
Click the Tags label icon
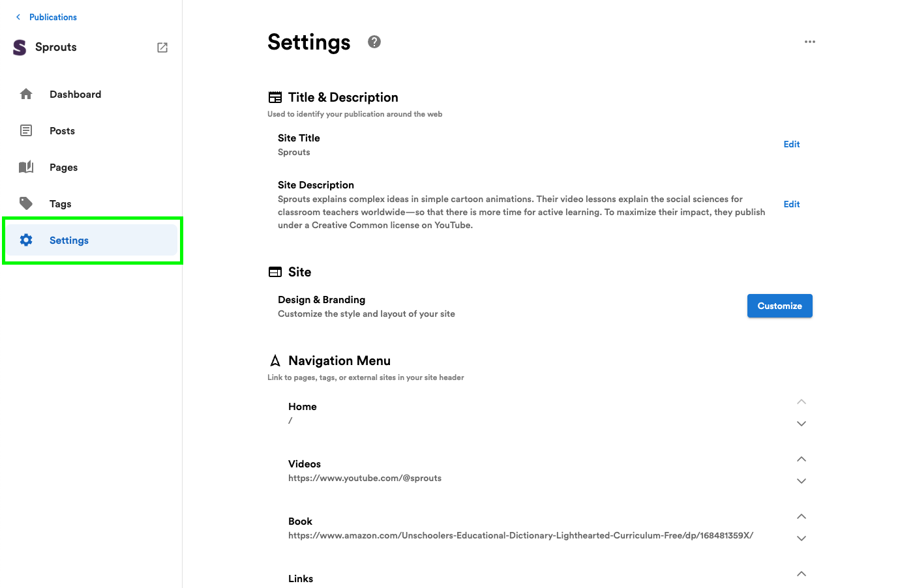pyautogui.click(x=26, y=203)
